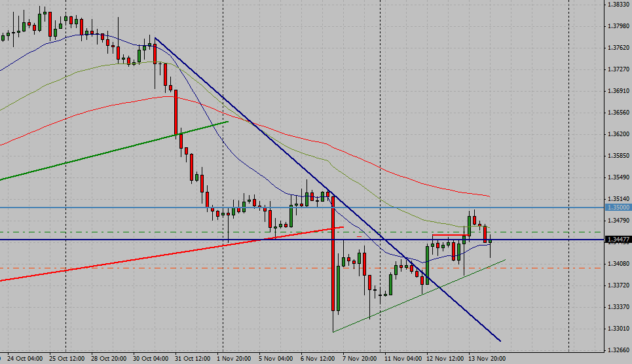Click the 30 Oct 04:00 time label
632x364 pixels.
(x=151, y=358)
